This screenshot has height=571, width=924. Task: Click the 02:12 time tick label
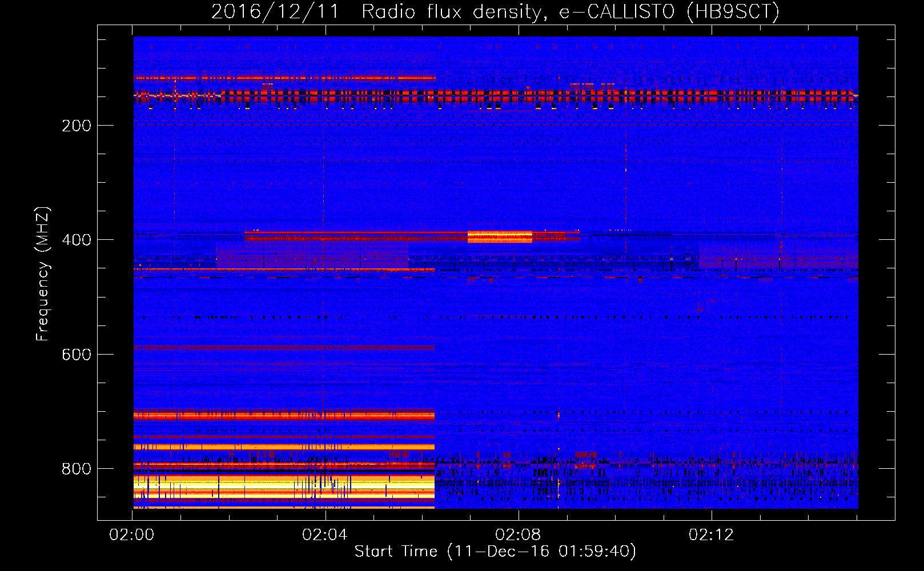[711, 535]
